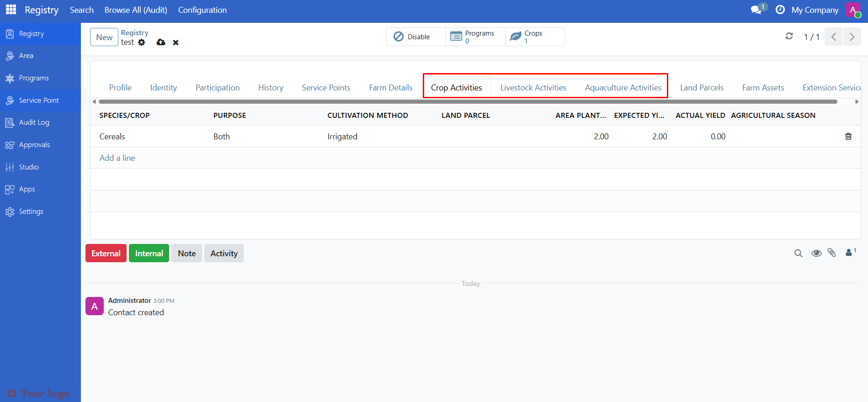Open the conversations chat icon

point(756,10)
